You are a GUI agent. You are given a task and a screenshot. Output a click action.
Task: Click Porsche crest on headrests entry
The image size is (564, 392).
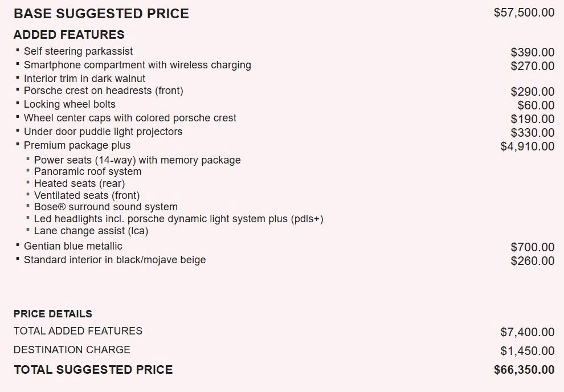104,91
